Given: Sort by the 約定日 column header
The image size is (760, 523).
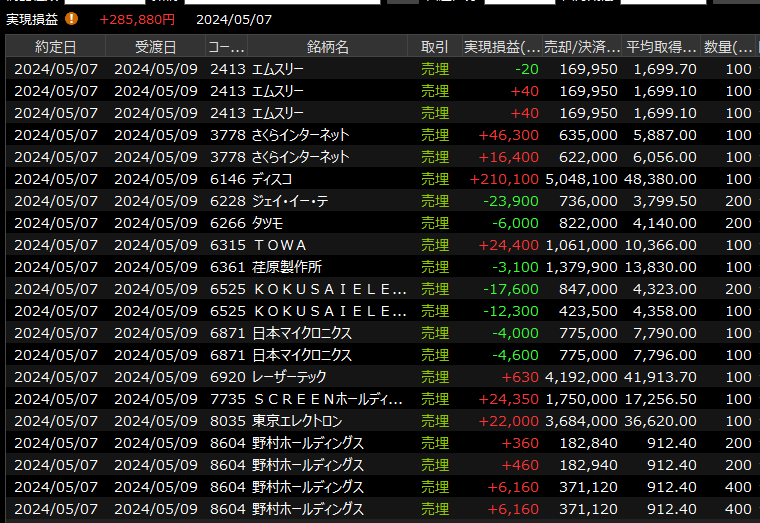Looking at the screenshot, I should click(55, 47).
